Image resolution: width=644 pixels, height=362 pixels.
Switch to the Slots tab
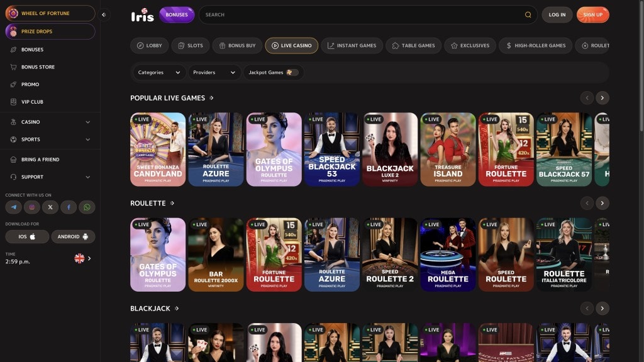[x=190, y=45]
